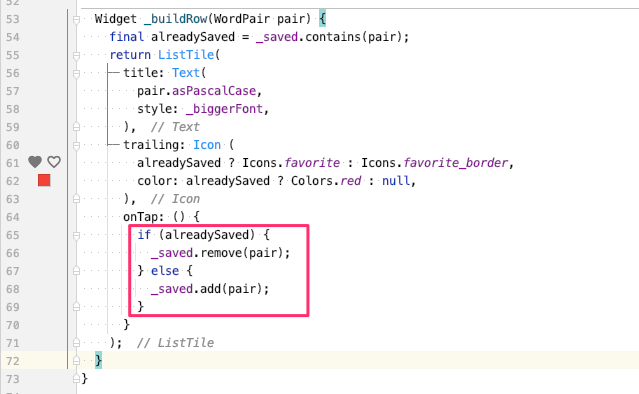Click the 'return' keyword on line 55

point(130,55)
